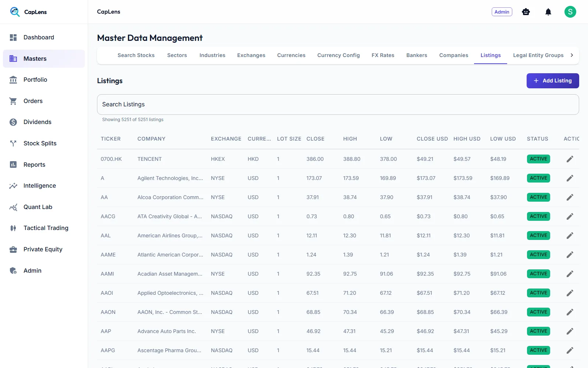This screenshot has height=368, width=588.
Task: Open Orders via the cart icon
Action: point(13,101)
